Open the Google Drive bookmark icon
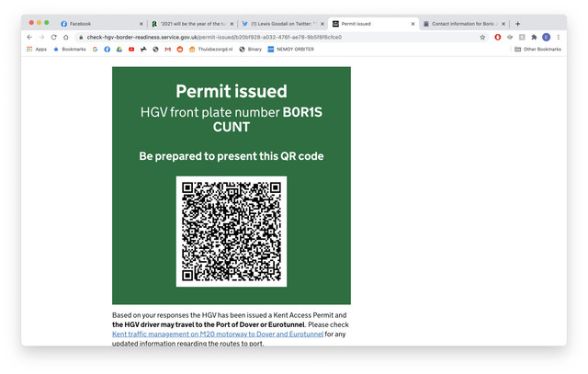This screenshot has width=588, height=374. pos(119,49)
